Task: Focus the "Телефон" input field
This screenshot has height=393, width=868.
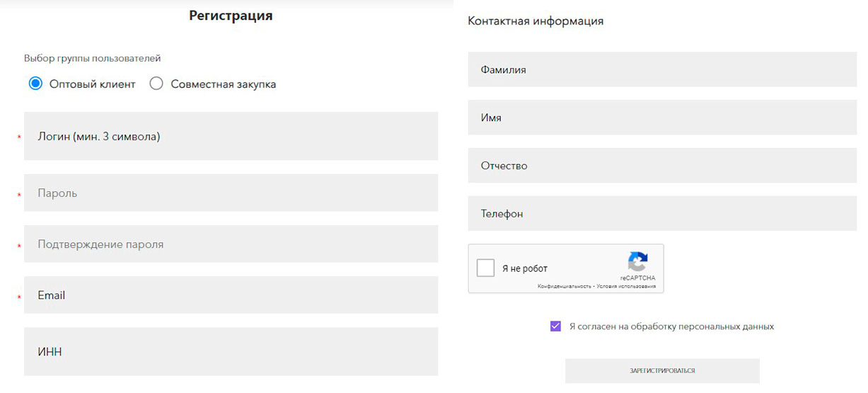Action: pyautogui.click(x=661, y=213)
